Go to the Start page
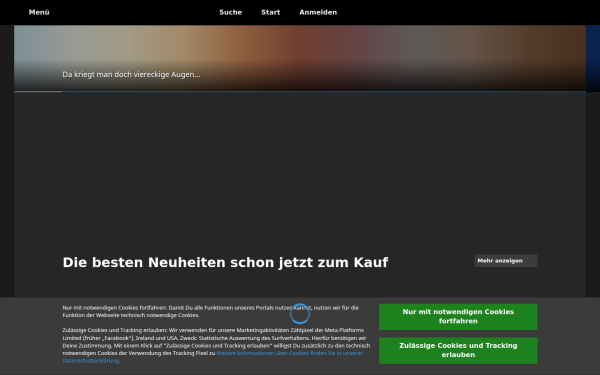 tap(271, 12)
